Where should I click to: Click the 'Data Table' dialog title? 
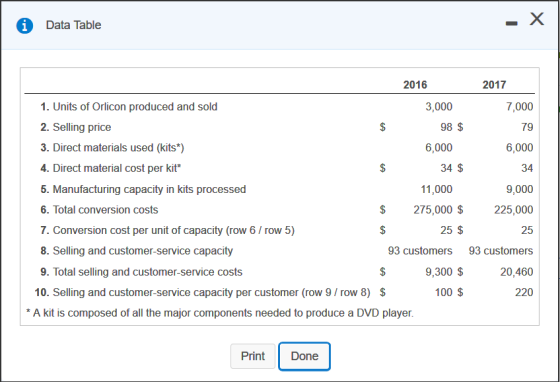tap(73, 25)
